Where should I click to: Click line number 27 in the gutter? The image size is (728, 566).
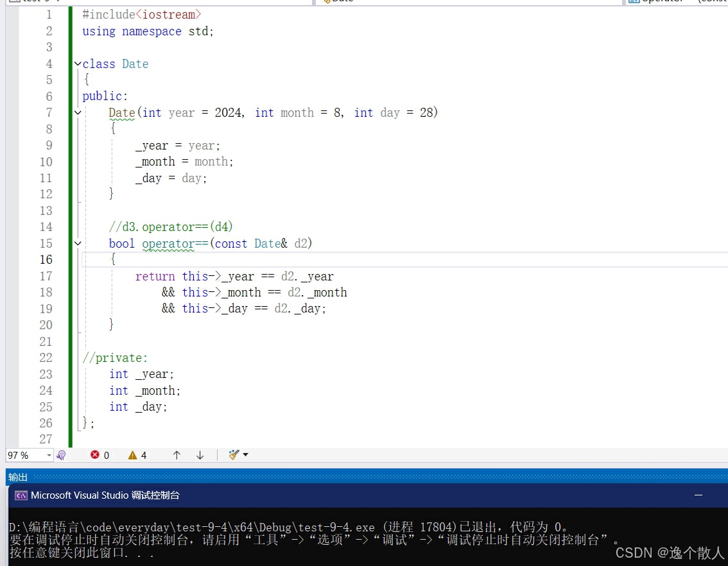[46, 440]
